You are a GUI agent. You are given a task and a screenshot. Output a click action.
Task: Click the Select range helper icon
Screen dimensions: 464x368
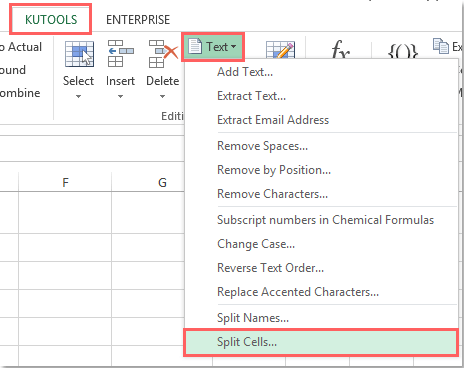click(x=79, y=54)
